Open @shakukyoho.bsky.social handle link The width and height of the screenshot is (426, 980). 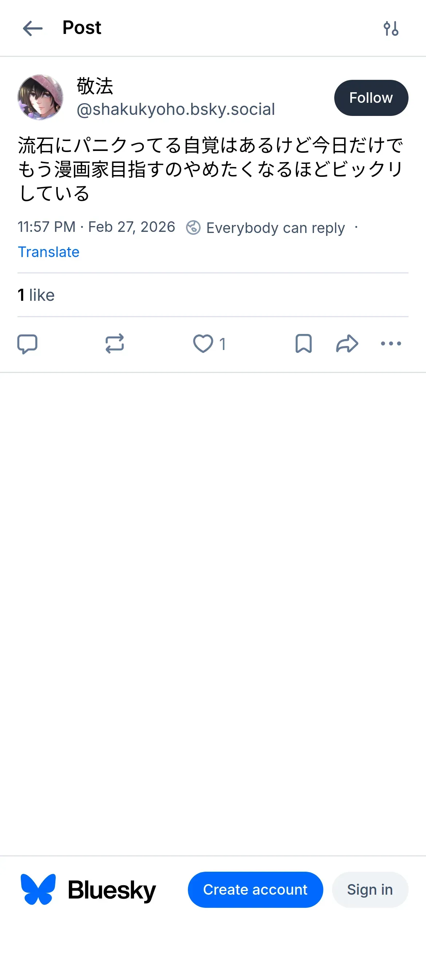click(175, 110)
